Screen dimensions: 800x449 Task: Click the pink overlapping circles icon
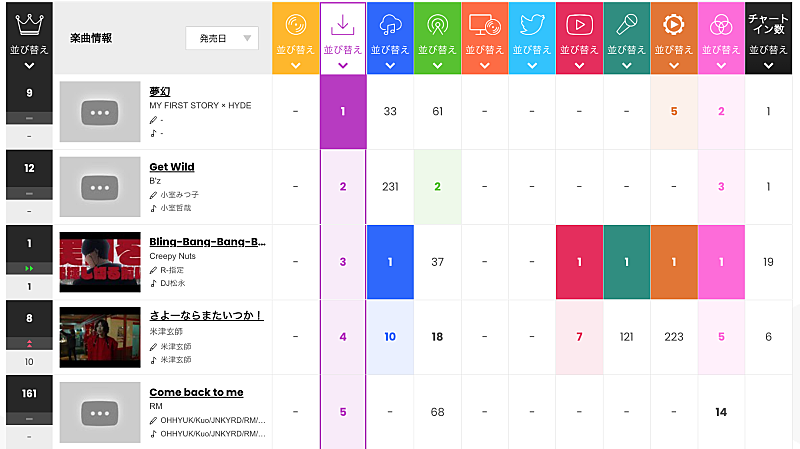click(721, 24)
